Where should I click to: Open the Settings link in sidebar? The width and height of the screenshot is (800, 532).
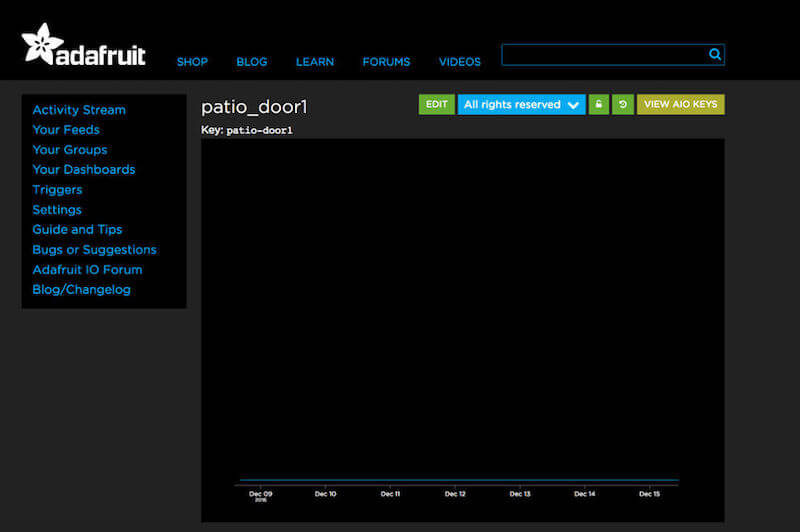57,210
